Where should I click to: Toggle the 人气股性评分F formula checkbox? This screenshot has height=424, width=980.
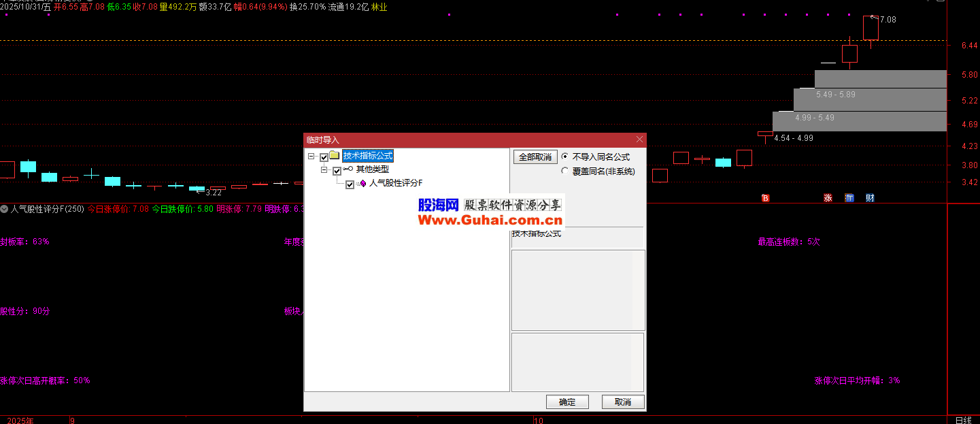[350, 184]
